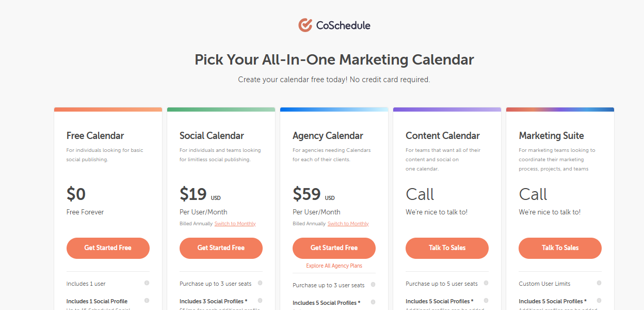Open info icon next to "Custom User Limits"
The height and width of the screenshot is (310, 644).
point(599,283)
